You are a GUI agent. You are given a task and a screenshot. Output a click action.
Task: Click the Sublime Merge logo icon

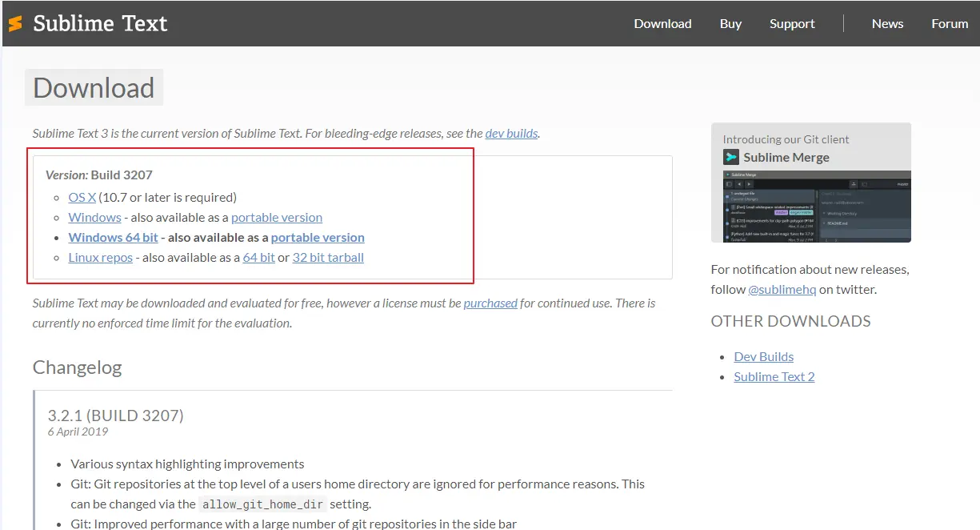(731, 157)
